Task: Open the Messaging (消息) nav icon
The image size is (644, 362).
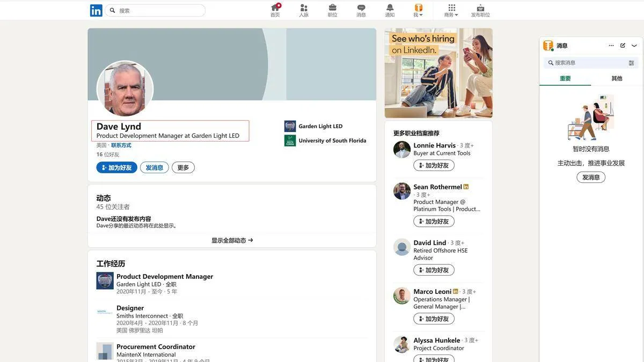Action: tap(361, 10)
